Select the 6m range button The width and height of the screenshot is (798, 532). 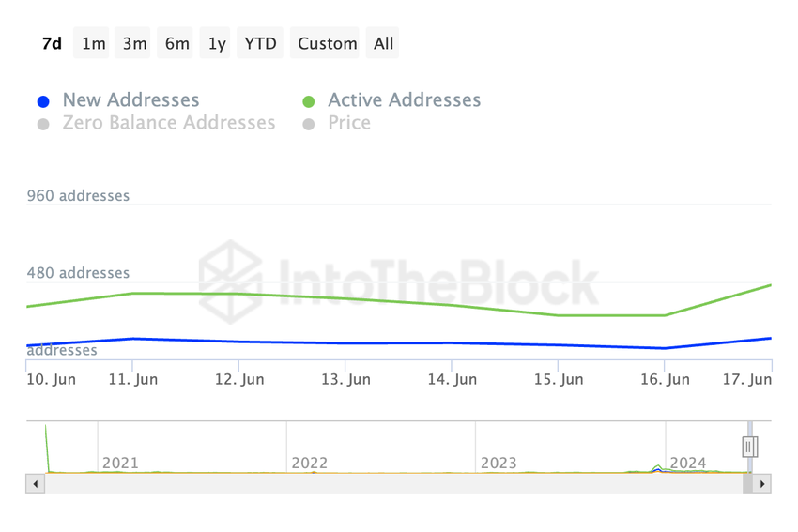pos(176,43)
